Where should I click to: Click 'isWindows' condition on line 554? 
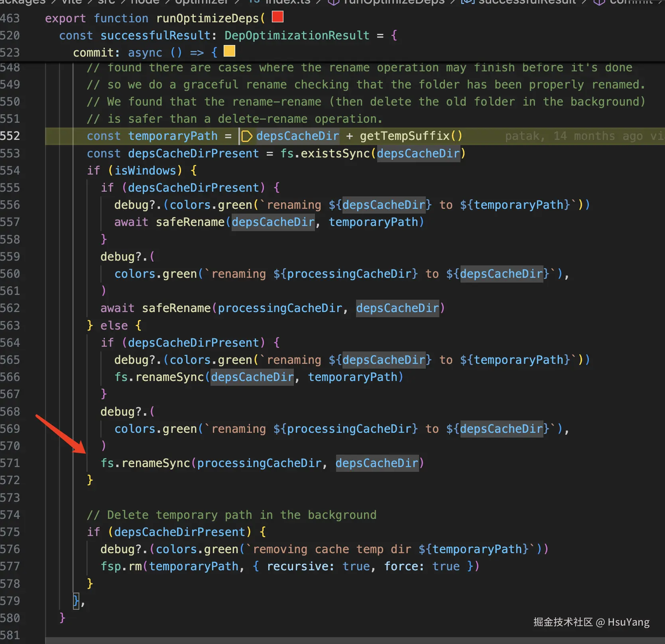145,171
